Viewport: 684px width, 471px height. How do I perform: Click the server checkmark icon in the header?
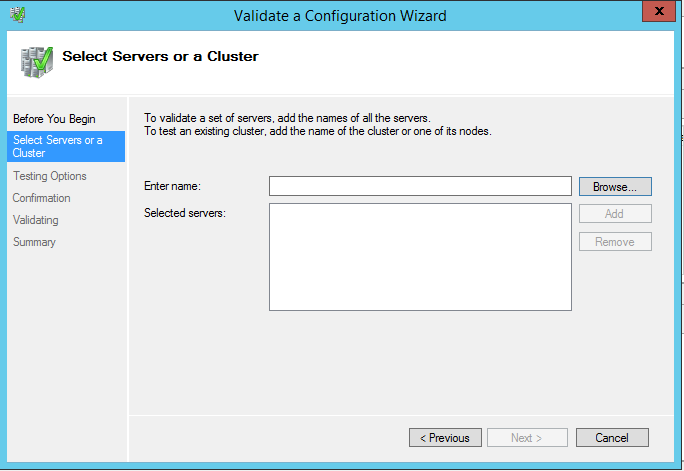pyautogui.click(x=36, y=61)
